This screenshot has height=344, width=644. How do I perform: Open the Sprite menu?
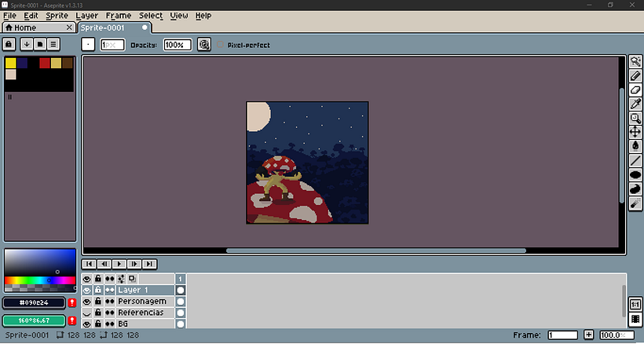[x=57, y=16]
